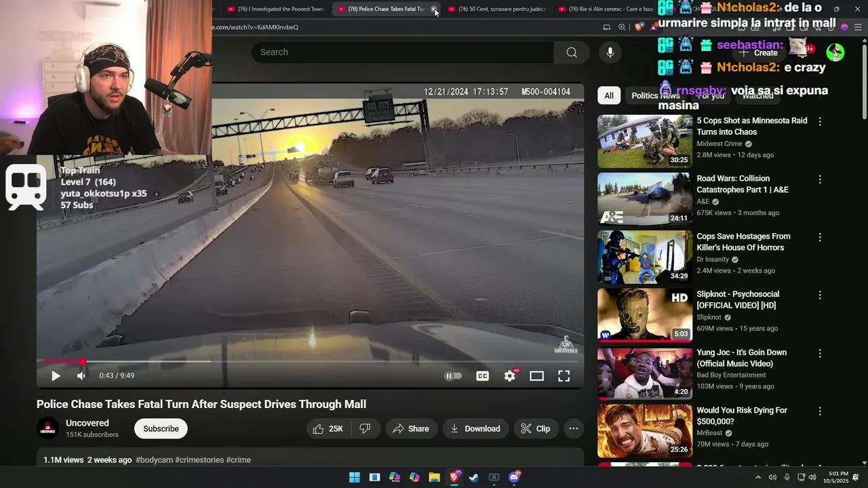
Task: Open Yung Joc It's Goin Down video
Action: (x=741, y=358)
